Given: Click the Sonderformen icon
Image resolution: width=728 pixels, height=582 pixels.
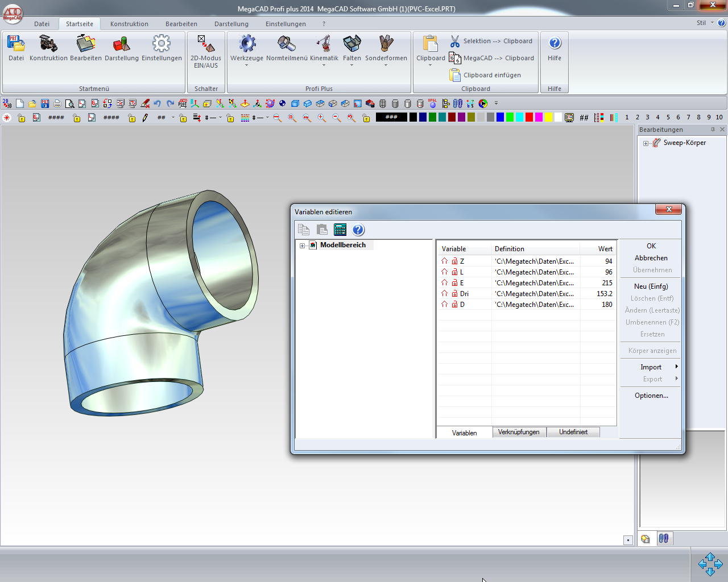Looking at the screenshot, I should [386, 44].
